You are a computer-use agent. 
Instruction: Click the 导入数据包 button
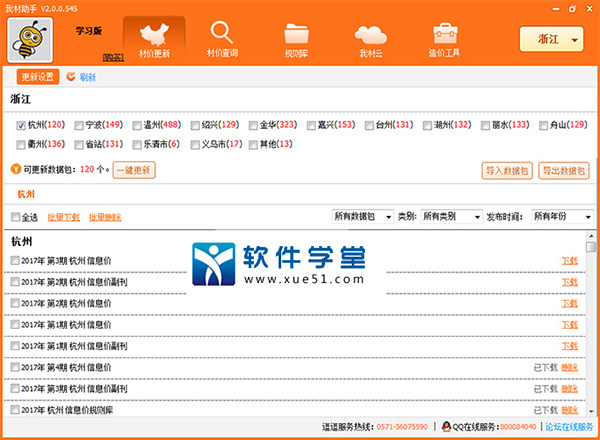507,170
